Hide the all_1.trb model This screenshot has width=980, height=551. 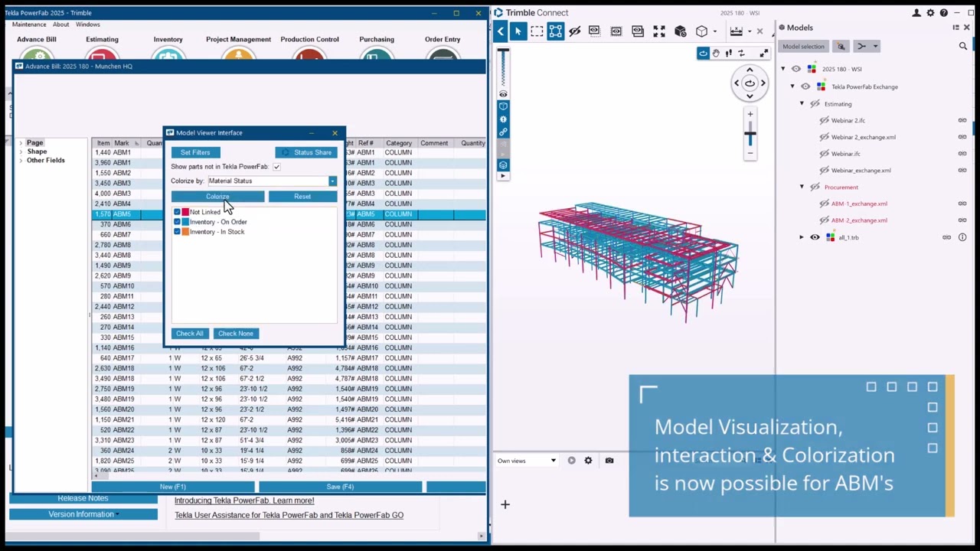pyautogui.click(x=815, y=237)
